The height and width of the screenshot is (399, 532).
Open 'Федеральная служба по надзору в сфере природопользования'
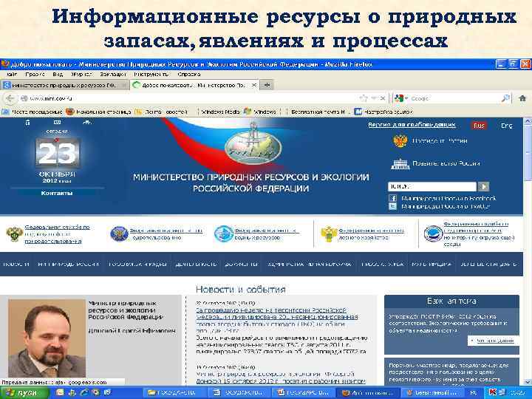tap(57, 234)
